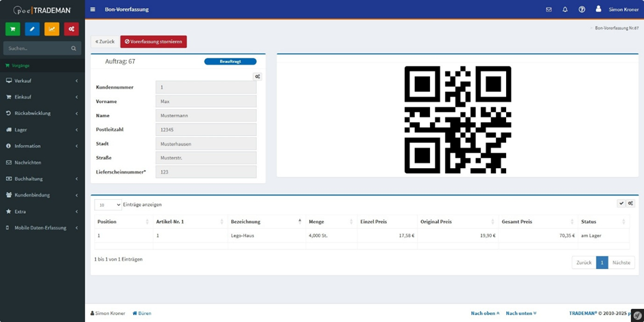Click the Symfony debug icon at bottom right
Image resolution: width=644 pixels, height=322 pixels.
click(x=638, y=315)
